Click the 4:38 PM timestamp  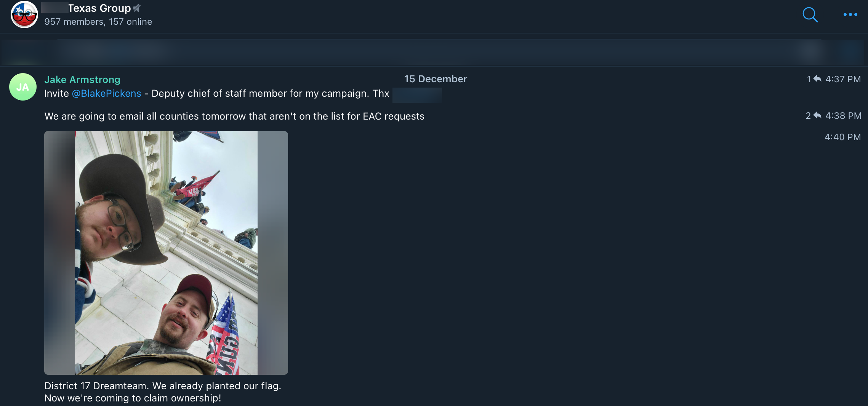(x=843, y=116)
